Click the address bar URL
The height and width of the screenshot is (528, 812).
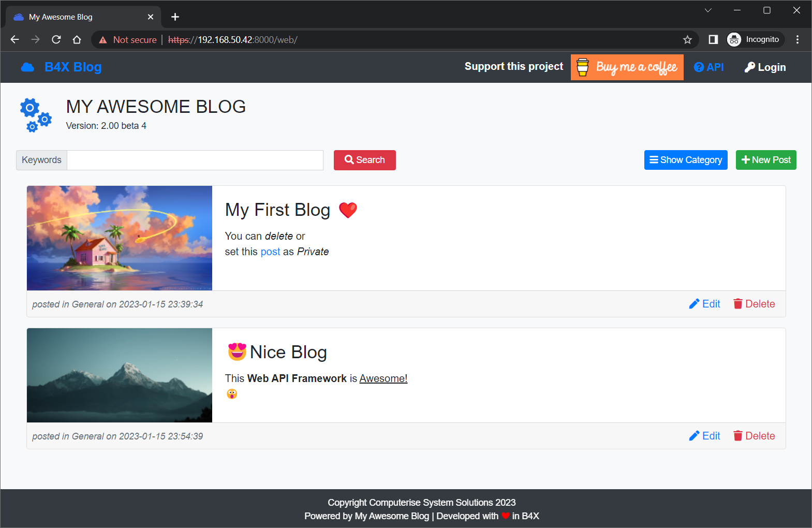(233, 40)
